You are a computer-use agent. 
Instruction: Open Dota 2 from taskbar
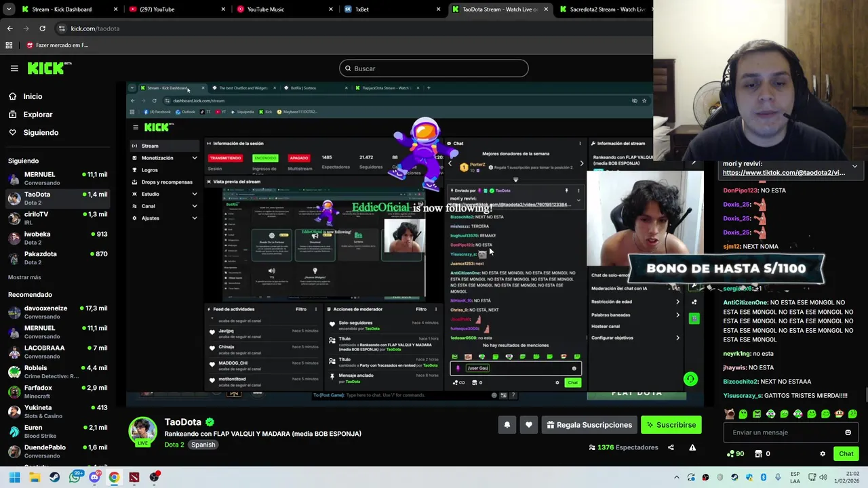(134, 477)
